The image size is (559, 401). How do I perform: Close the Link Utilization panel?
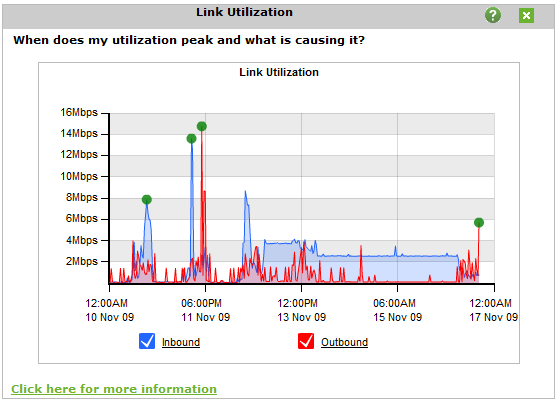click(526, 15)
